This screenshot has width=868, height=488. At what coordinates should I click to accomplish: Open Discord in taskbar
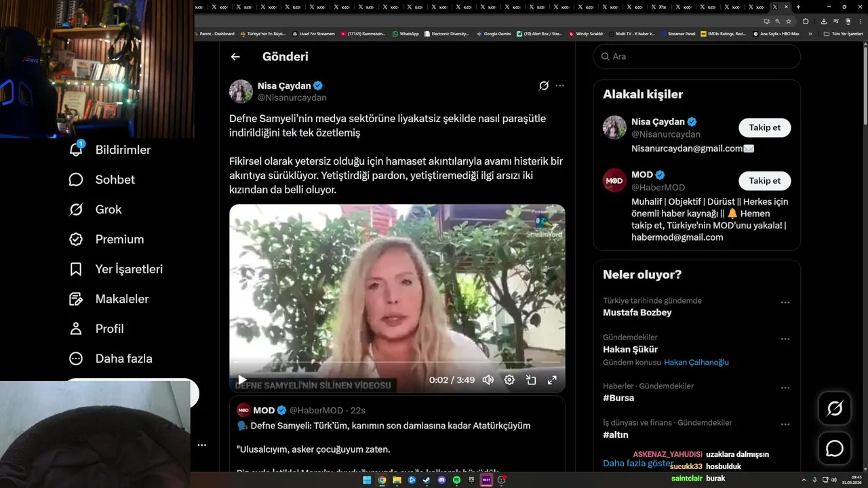[441, 480]
